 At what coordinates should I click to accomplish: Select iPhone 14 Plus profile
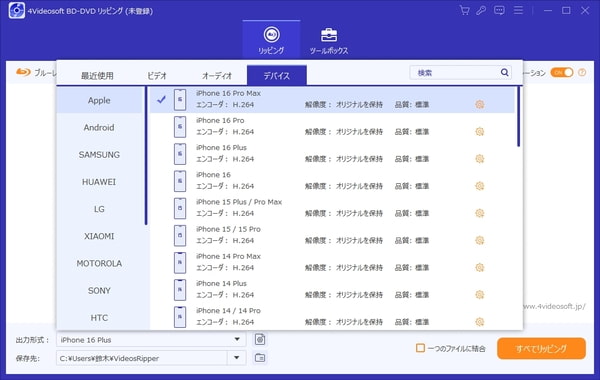[332, 289]
